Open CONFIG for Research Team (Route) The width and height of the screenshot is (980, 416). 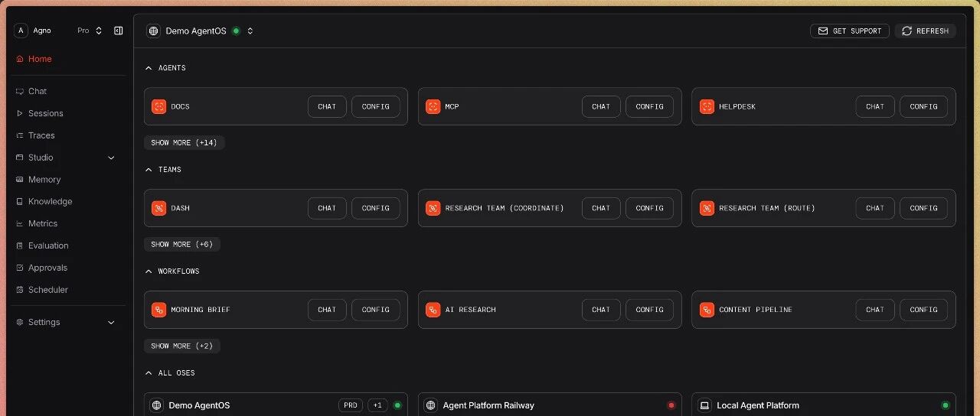923,208
